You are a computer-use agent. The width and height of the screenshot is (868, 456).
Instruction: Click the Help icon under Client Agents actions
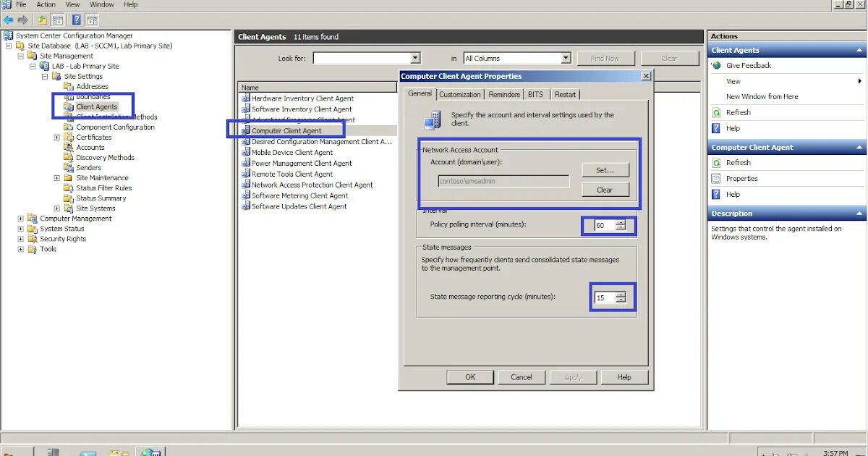click(717, 128)
